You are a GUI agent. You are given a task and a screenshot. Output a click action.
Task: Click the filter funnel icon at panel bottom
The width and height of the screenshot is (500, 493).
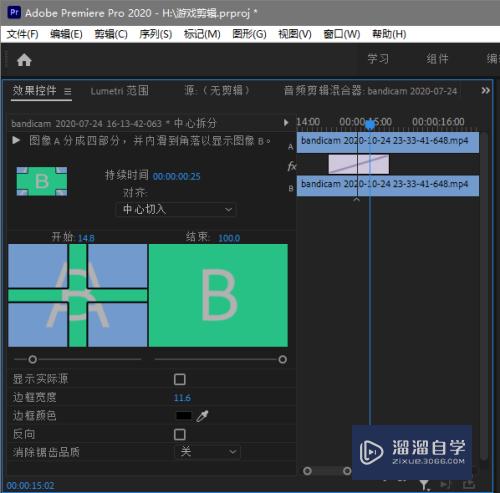tap(424, 485)
